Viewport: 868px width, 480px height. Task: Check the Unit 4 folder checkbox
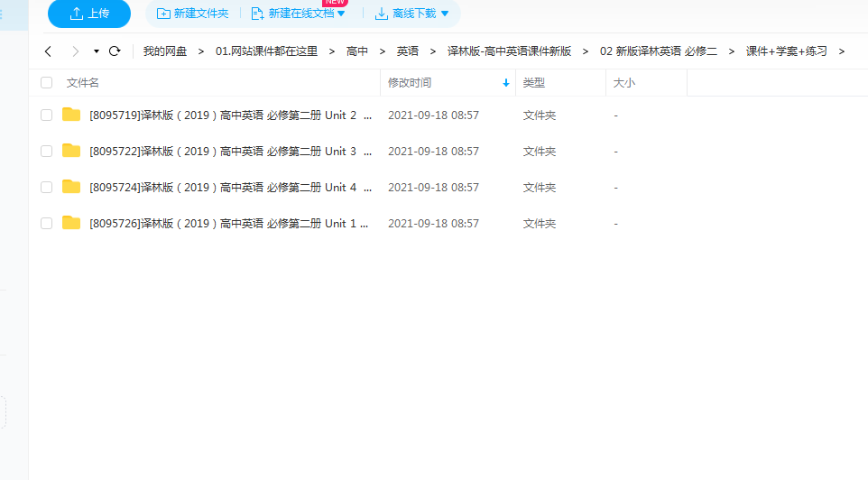(47, 187)
